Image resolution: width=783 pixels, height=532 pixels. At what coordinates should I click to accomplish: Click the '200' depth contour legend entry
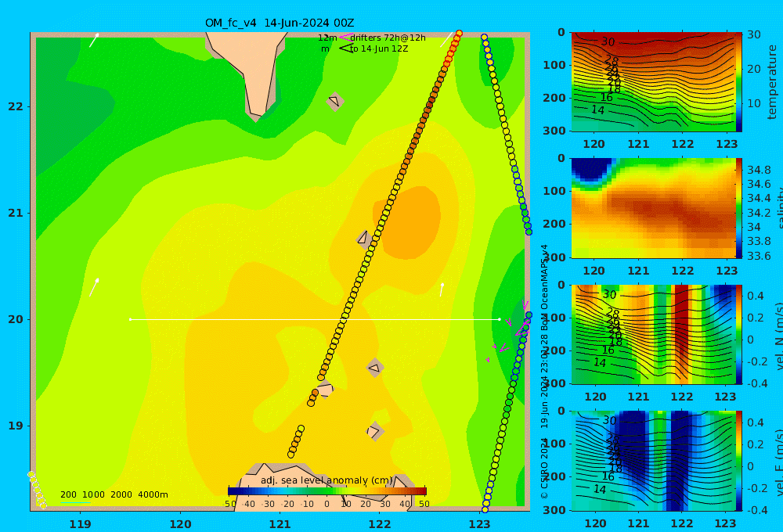point(68,494)
